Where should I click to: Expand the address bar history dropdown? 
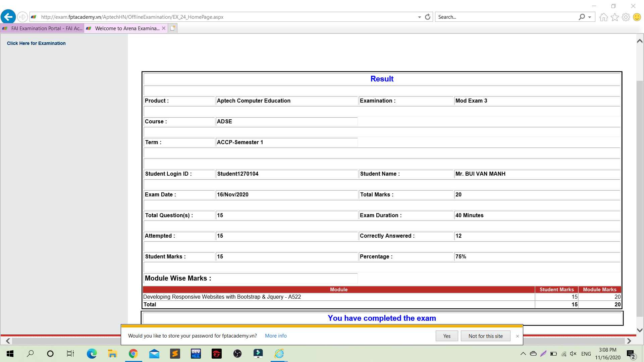419,17
